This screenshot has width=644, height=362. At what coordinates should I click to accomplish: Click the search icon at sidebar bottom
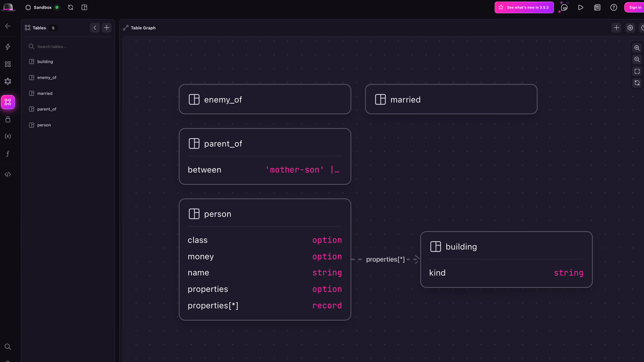pos(8,347)
